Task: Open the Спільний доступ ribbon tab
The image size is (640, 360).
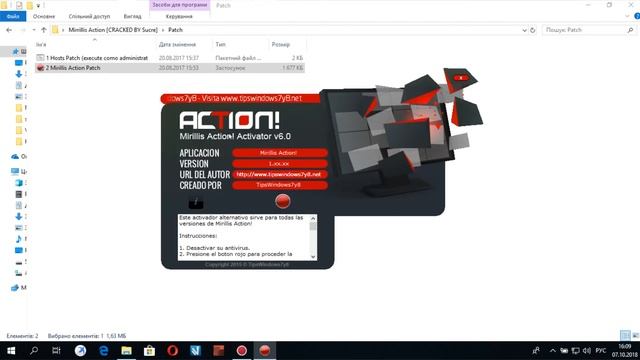Action: pos(89,16)
